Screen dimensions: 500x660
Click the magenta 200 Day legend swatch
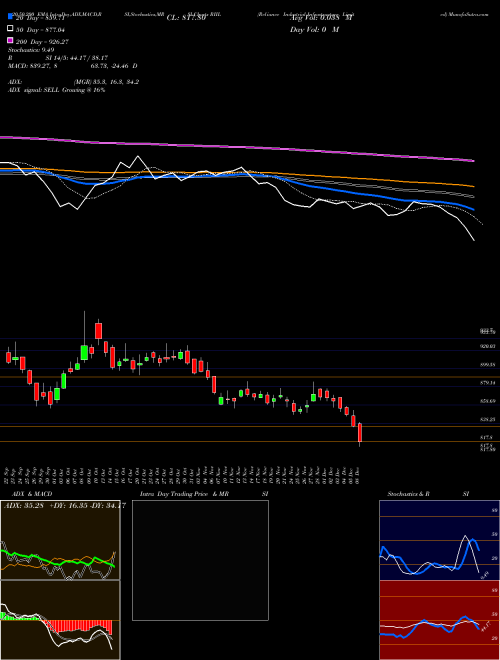tap(10, 40)
